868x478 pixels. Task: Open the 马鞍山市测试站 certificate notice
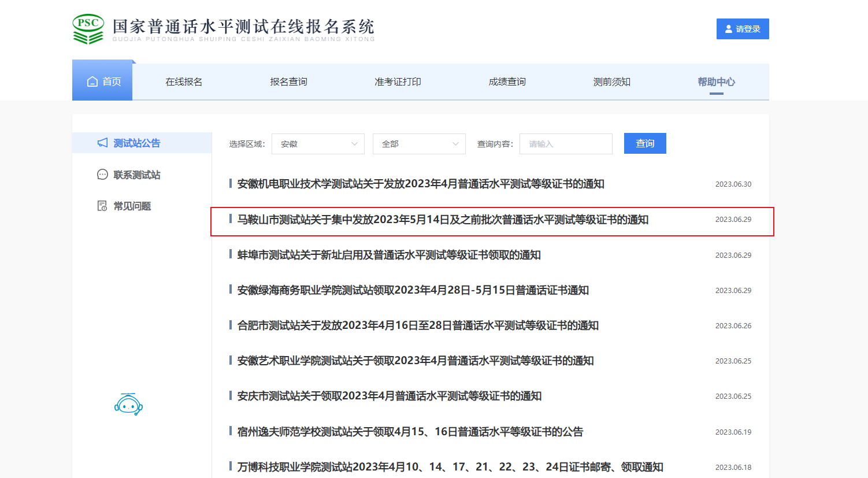pyautogui.click(x=443, y=220)
